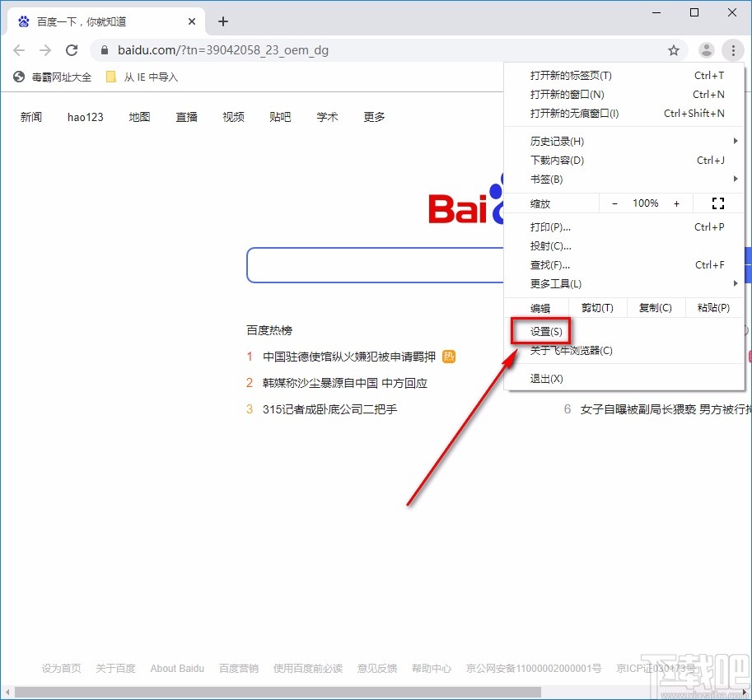Open 设置(S) from the menu
Screen dimensions: 752x700
[624, 331]
